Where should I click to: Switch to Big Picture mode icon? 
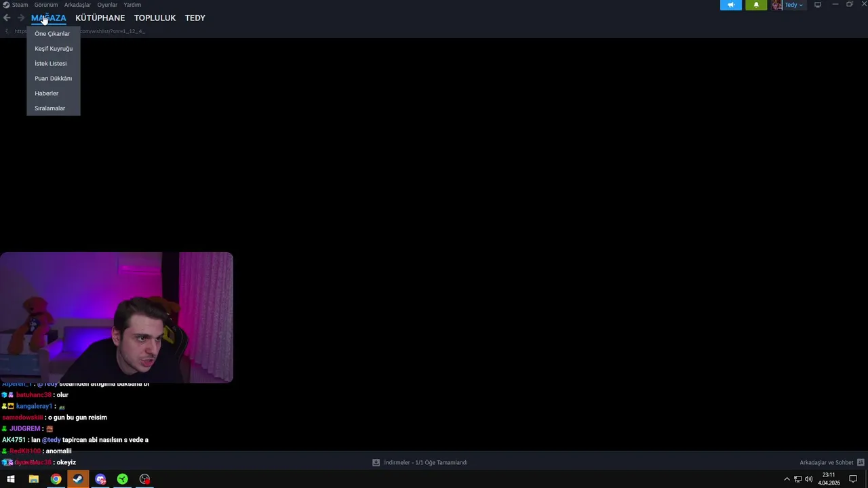[x=818, y=5]
